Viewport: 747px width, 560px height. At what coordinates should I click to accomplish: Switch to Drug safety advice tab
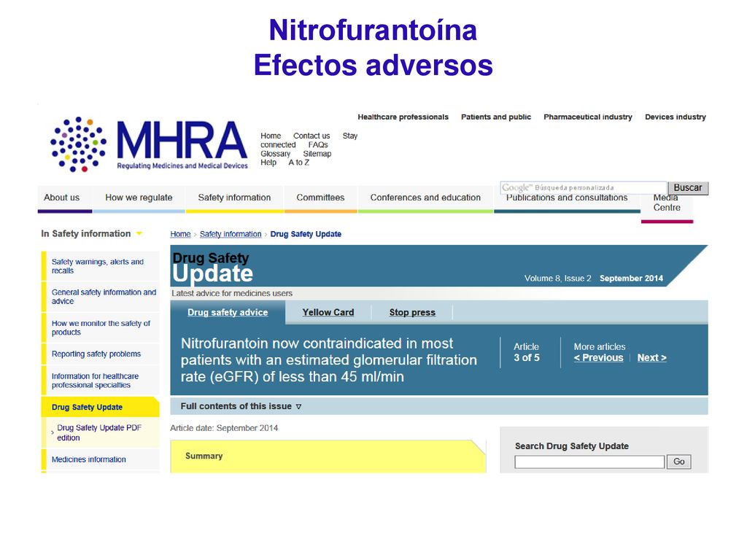(x=228, y=312)
